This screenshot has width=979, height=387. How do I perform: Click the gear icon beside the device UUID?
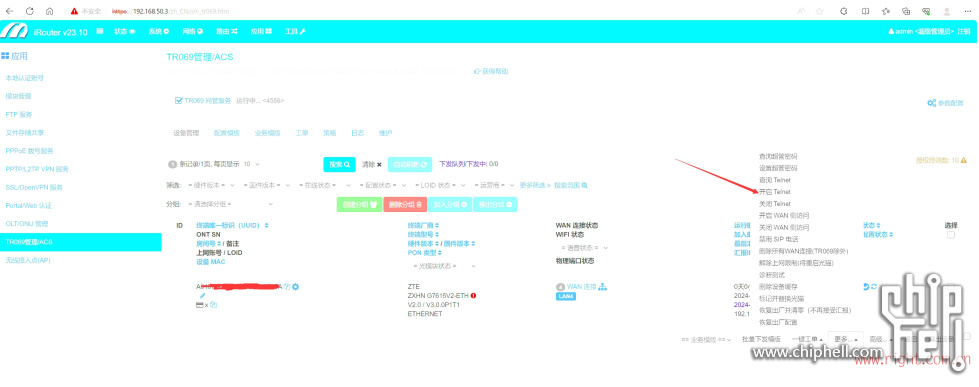[295, 287]
